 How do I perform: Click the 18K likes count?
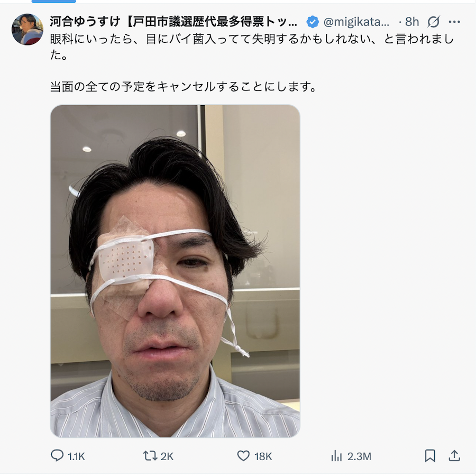[263, 456]
